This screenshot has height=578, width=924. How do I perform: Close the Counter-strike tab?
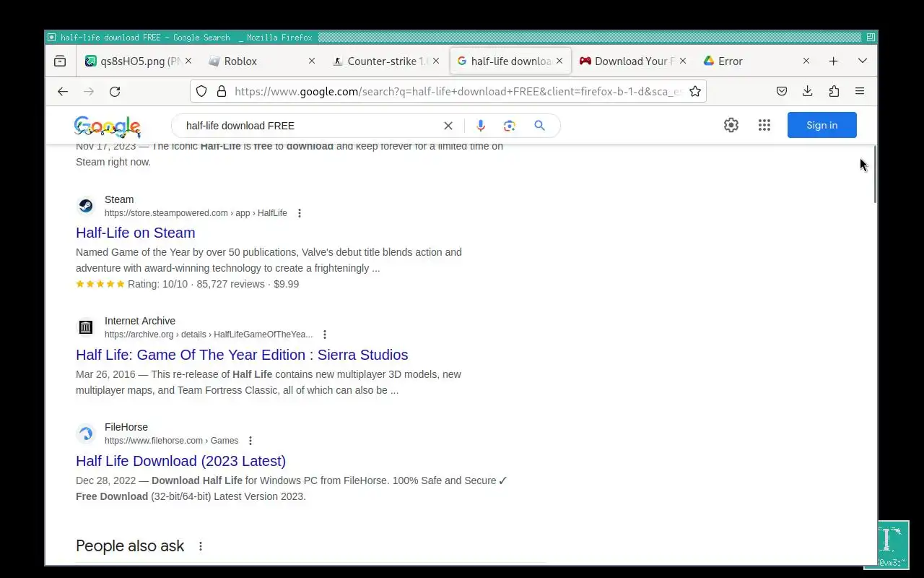pyautogui.click(x=435, y=61)
